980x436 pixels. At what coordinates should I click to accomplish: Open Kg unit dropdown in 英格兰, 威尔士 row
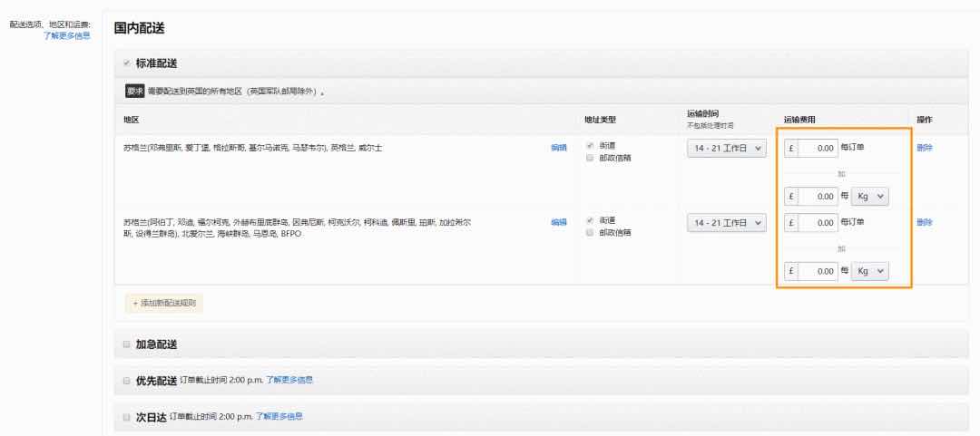[x=870, y=196]
